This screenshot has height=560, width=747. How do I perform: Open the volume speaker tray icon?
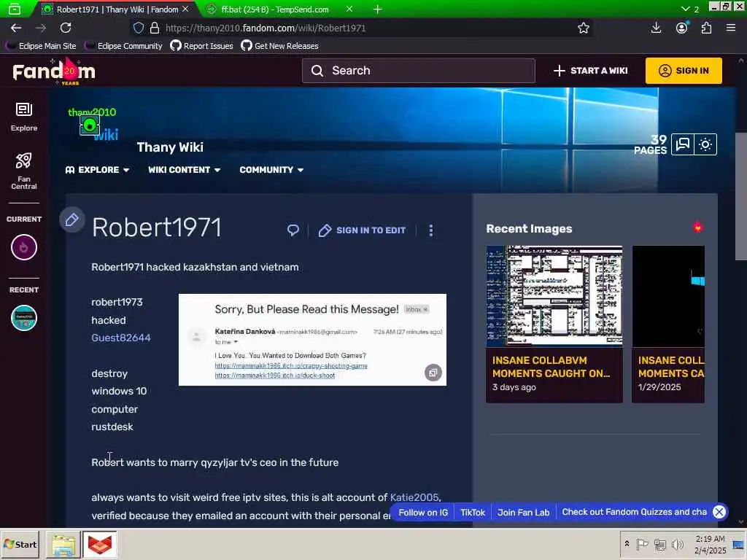pyautogui.click(x=677, y=544)
